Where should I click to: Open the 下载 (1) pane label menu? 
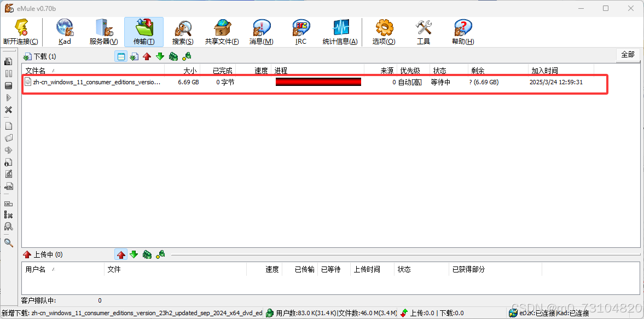pyautogui.click(x=40, y=57)
